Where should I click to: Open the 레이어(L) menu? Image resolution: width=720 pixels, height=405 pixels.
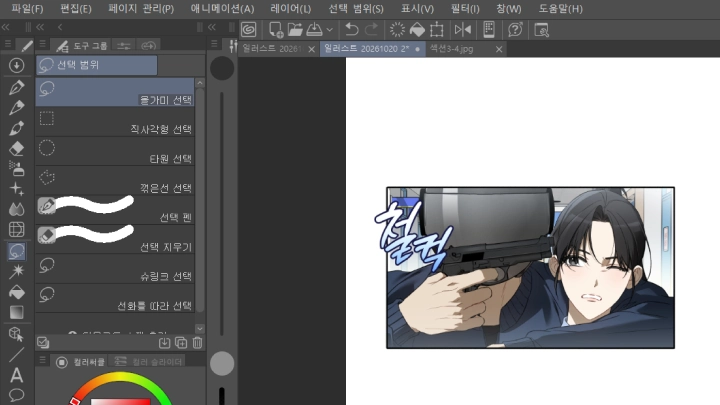(x=291, y=9)
